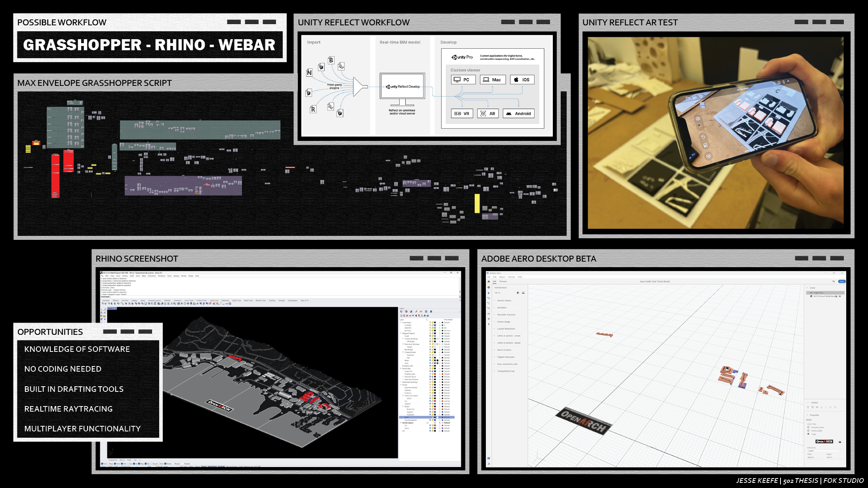Image resolution: width=868 pixels, height=488 pixels.
Task: Click the image filter icon in Starter Assets
Action: point(523,293)
